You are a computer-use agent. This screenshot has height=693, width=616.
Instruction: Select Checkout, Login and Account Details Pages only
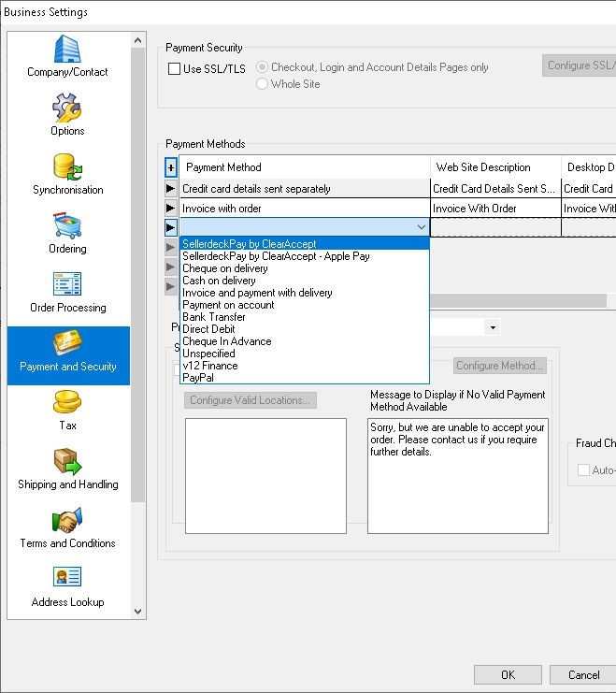[262, 67]
